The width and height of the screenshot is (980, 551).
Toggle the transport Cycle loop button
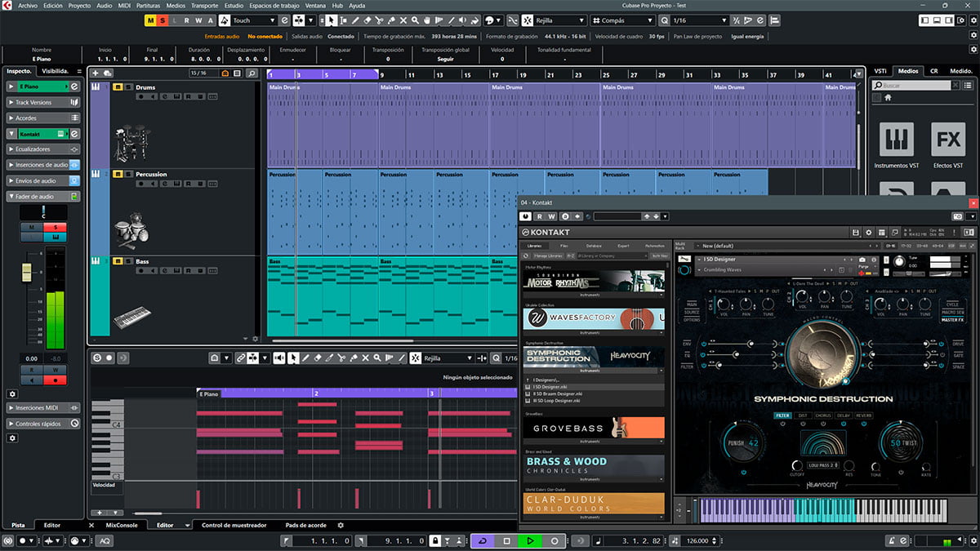coord(483,540)
